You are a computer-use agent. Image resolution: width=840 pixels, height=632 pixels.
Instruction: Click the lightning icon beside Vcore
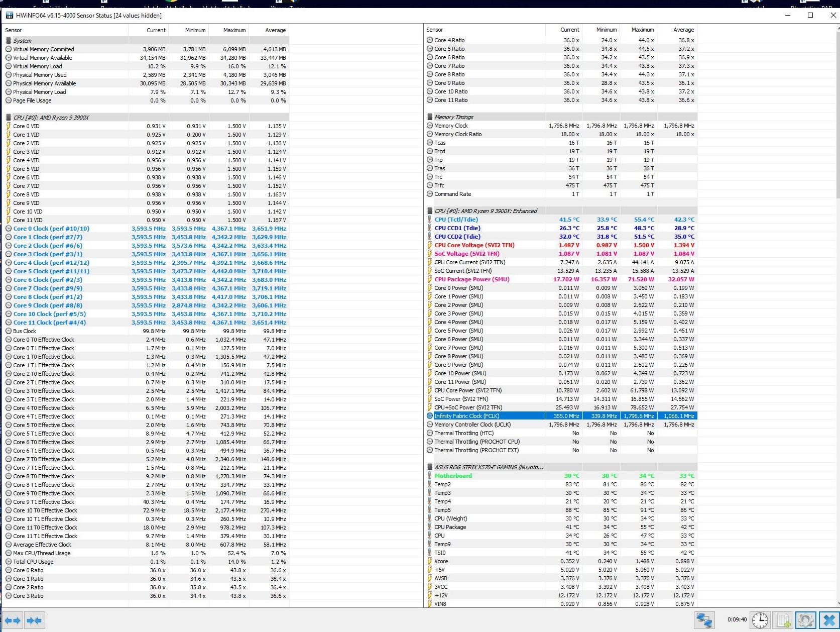tap(430, 561)
